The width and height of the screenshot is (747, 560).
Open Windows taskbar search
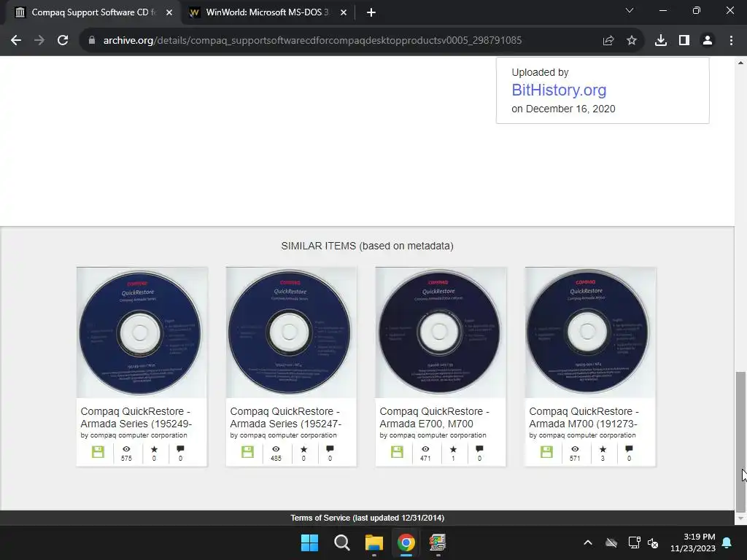click(x=342, y=542)
